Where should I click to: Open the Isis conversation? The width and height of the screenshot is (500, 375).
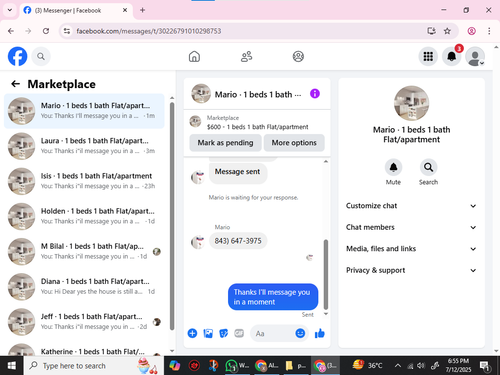(84, 181)
